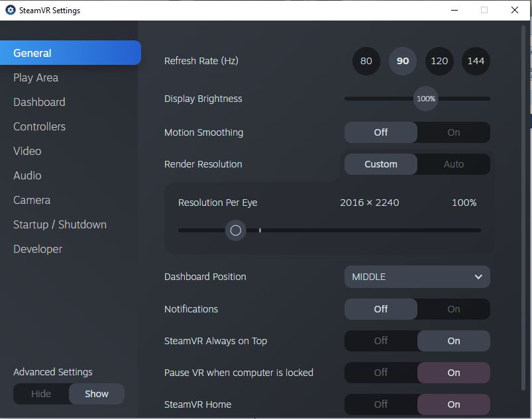Open the Dashboard Position dropdown
Image resolution: width=532 pixels, height=419 pixels.
click(417, 277)
